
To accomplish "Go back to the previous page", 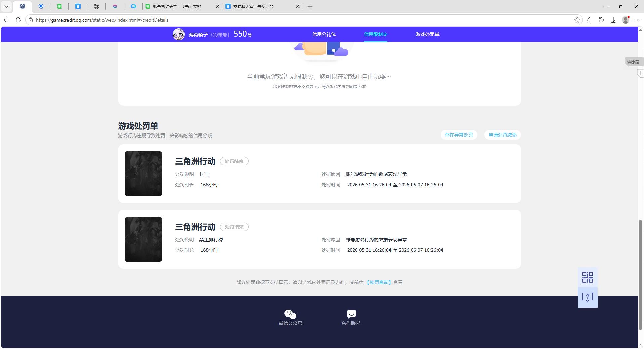I will (6, 20).
